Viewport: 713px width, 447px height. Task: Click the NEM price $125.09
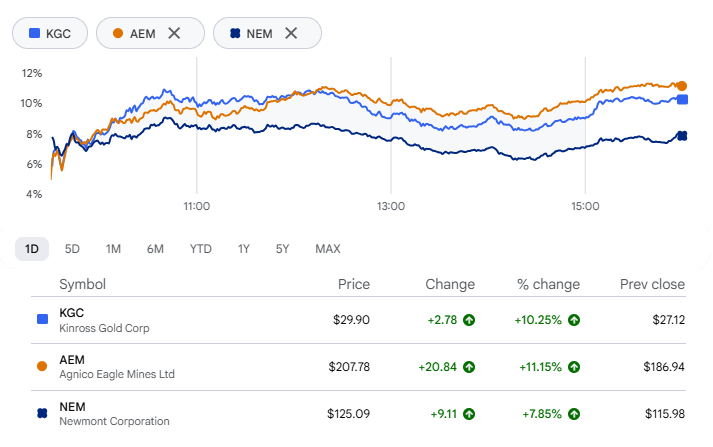(x=348, y=414)
